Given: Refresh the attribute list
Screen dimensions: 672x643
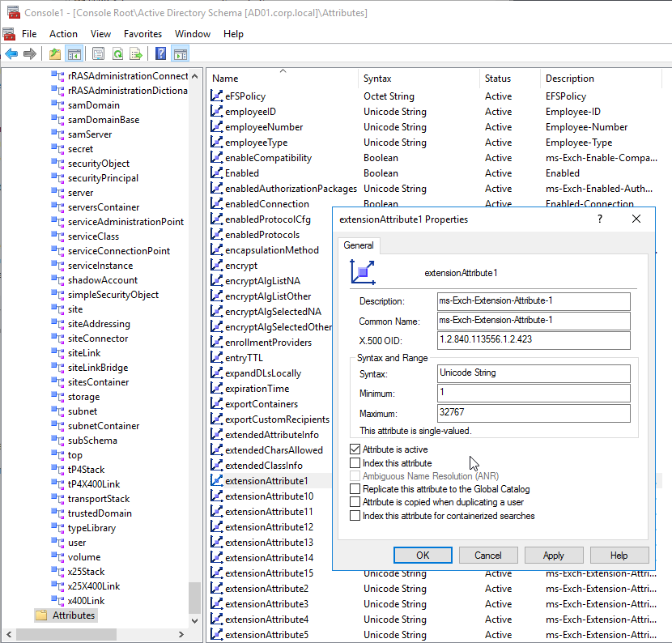Looking at the screenshot, I should [x=117, y=54].
